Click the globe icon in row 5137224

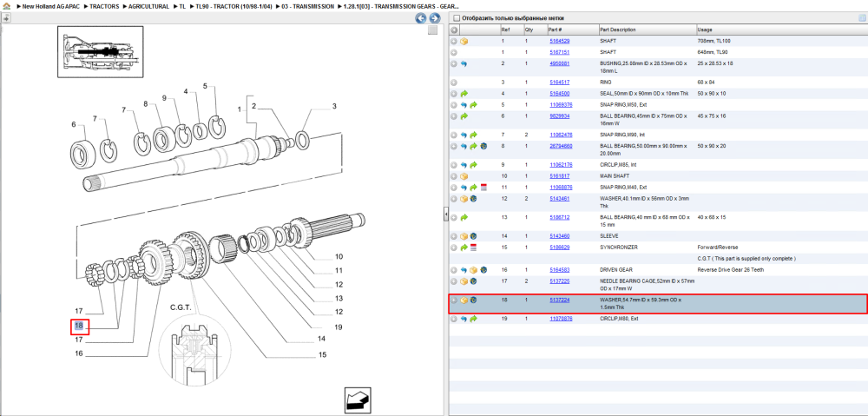[473, 300]
